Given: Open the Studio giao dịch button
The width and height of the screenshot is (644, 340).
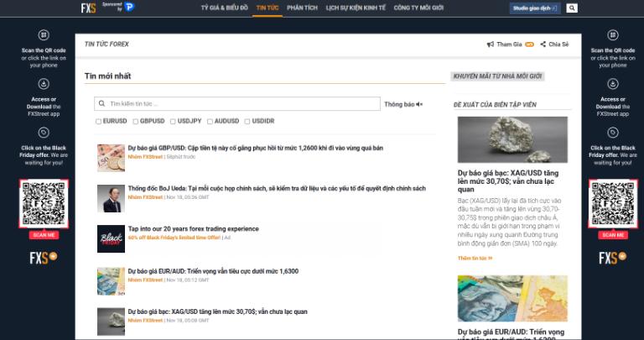Looking at the screenshot, I should coord(534,8).
